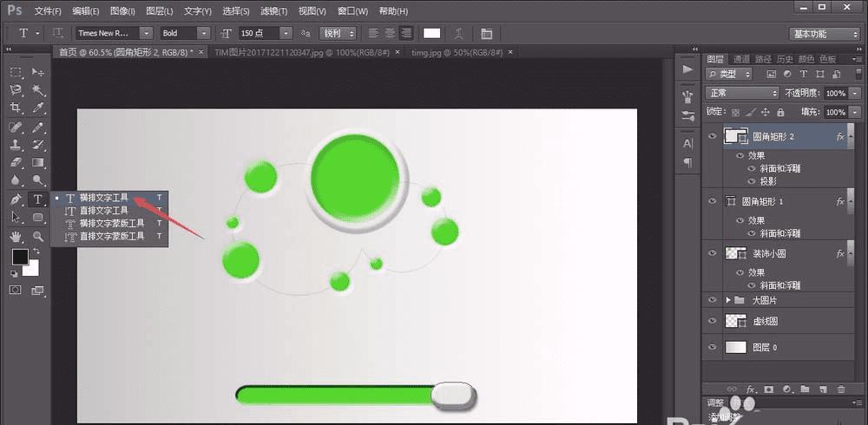Select the Healing Brush tool
Viewport: 868px width, 425px height.
[x=16, y=127]
